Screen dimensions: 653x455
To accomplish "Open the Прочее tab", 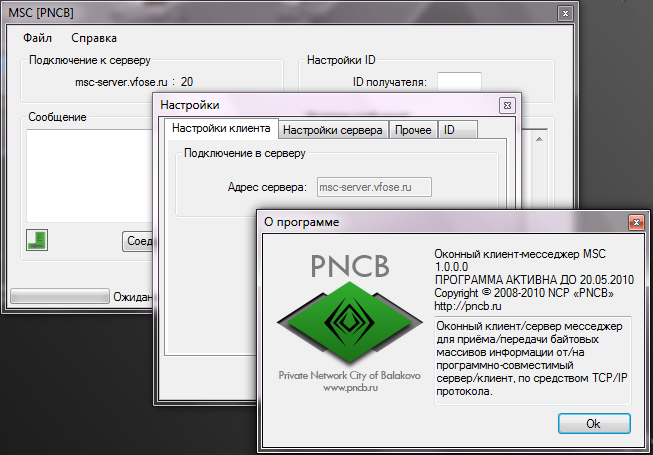I will click(x=412, y=130).
